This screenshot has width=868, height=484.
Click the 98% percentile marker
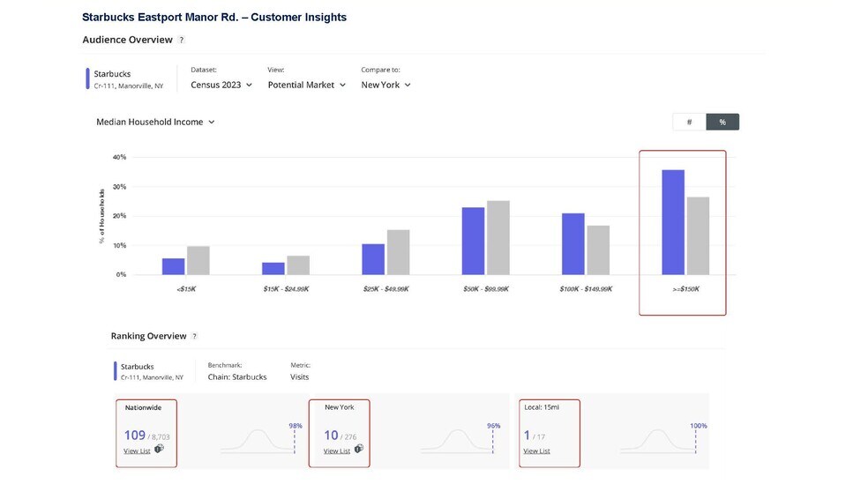coord(296,426)
